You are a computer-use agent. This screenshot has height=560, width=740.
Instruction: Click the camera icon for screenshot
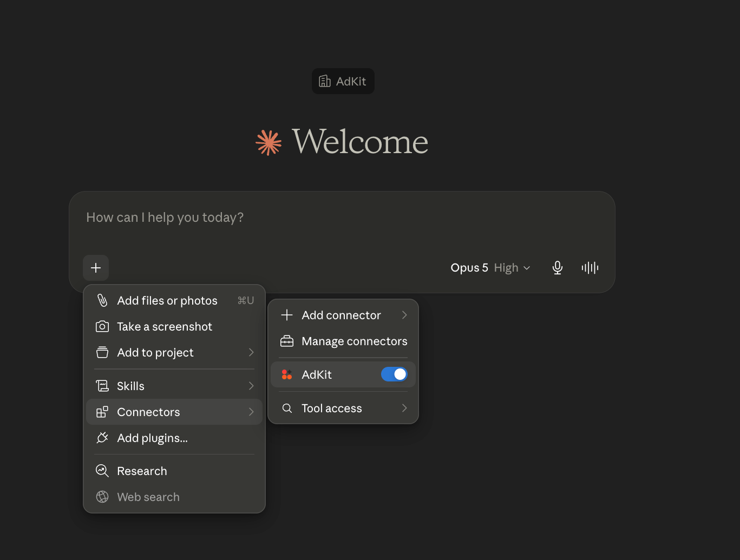point(102,327)
